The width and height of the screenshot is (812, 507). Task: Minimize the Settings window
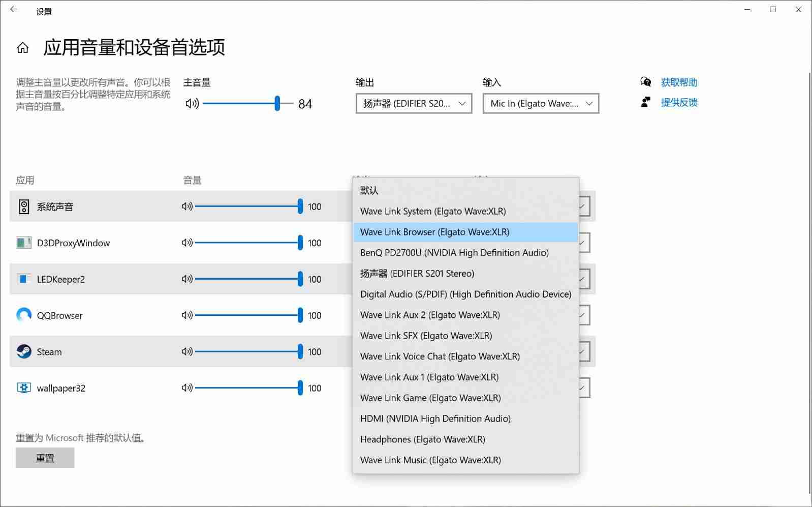pyautogui.click(x=747, y=10)
